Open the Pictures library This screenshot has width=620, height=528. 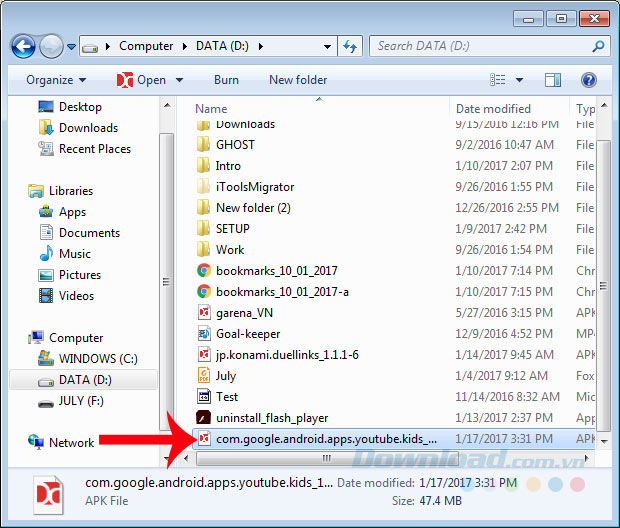click(x=70, y=274)
